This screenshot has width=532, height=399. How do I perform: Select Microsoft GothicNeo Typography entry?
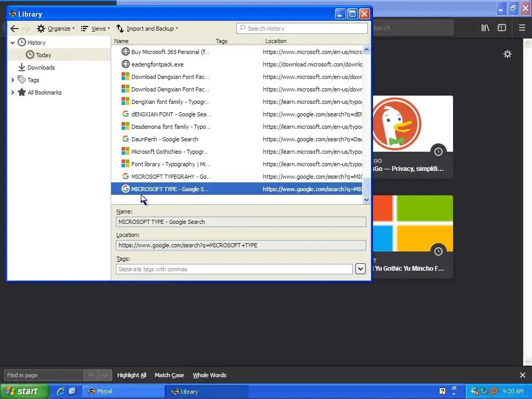[x=237, y=152]
